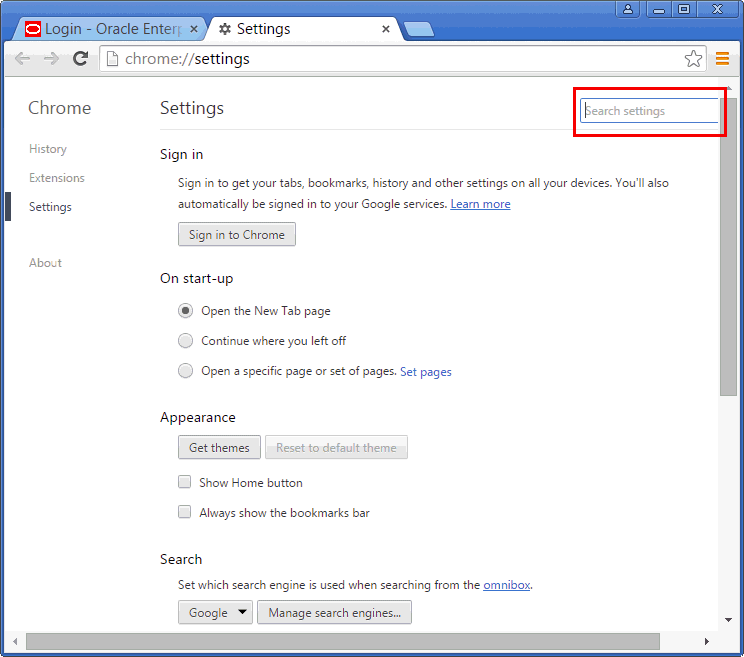The image size is (744, 657).
Task: Click the scroll down arrow
Action: [728, 620]
